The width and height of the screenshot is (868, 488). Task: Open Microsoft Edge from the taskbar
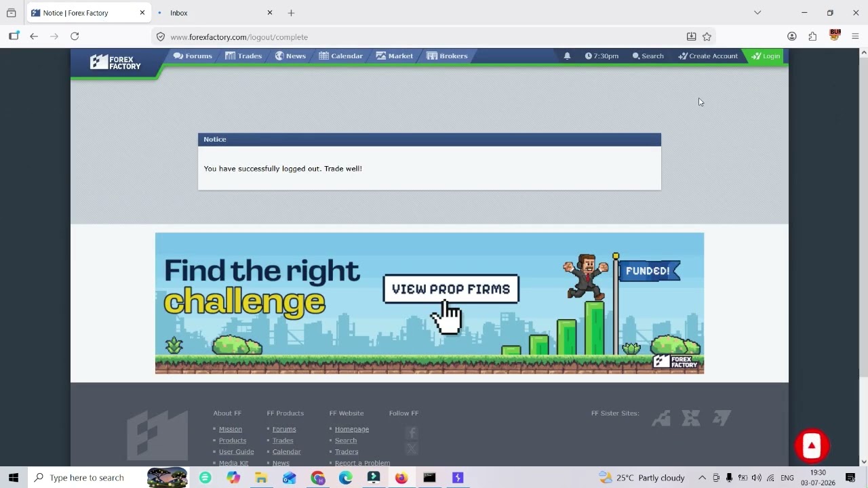[x=346, y=478]
